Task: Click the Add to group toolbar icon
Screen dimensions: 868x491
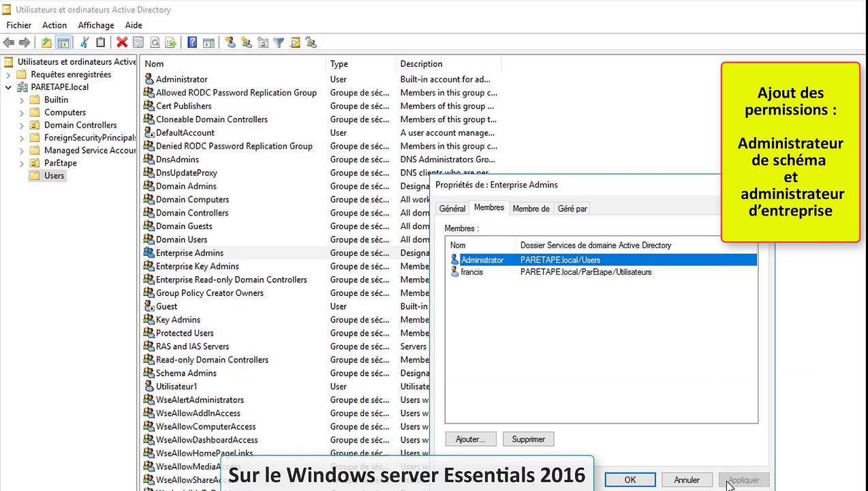Action: (x=311, y=42)
